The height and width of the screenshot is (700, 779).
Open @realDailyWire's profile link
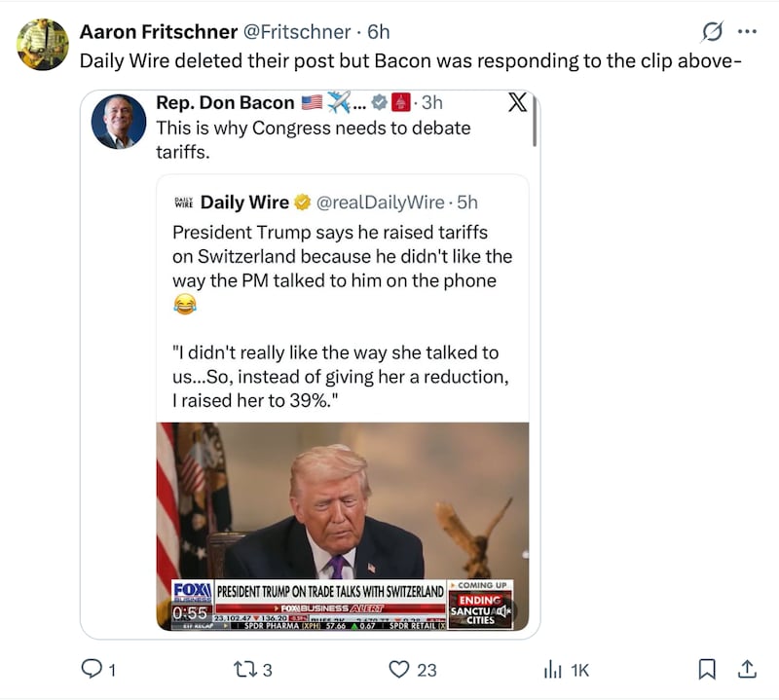click(379, 203)
